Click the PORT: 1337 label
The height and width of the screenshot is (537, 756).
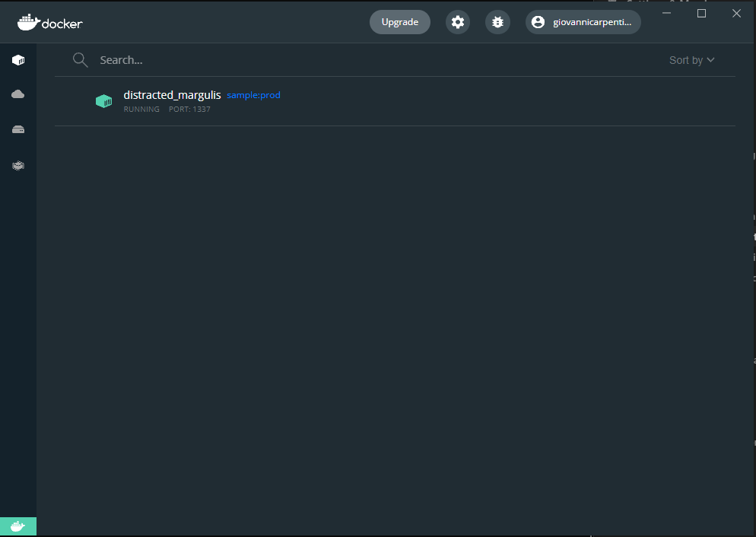189,110
